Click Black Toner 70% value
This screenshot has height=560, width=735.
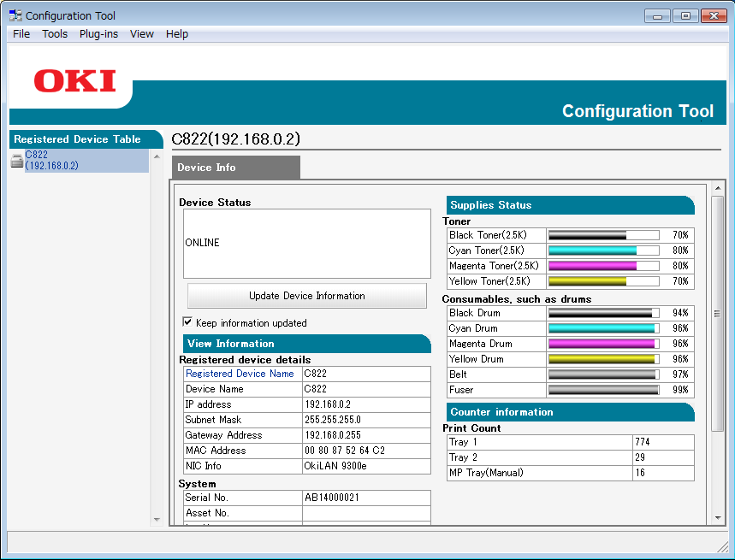[680, 235]
